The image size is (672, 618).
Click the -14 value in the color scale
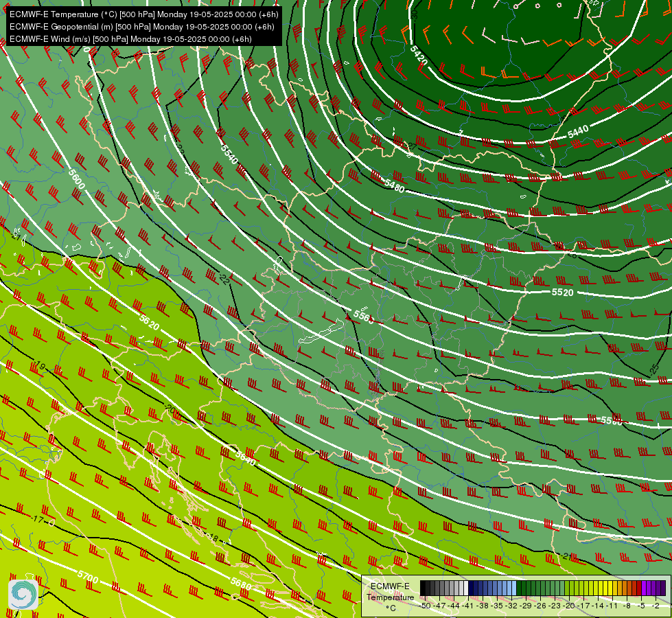point(598,606)
